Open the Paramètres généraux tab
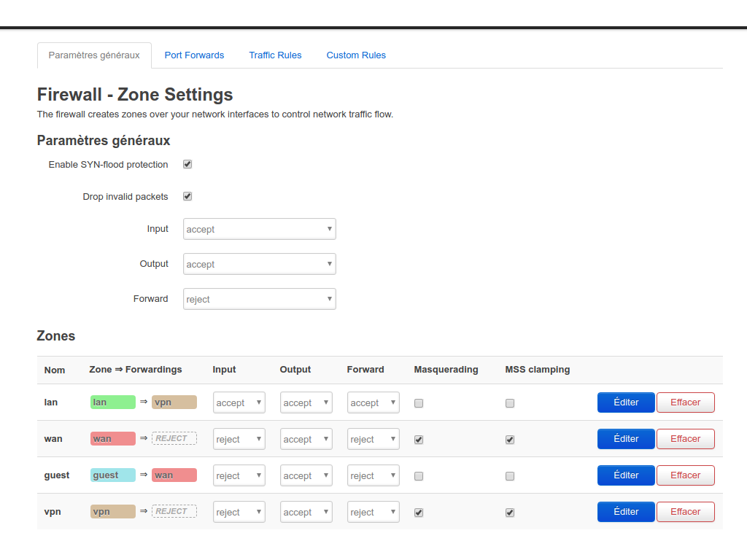 tap(94, 55)
